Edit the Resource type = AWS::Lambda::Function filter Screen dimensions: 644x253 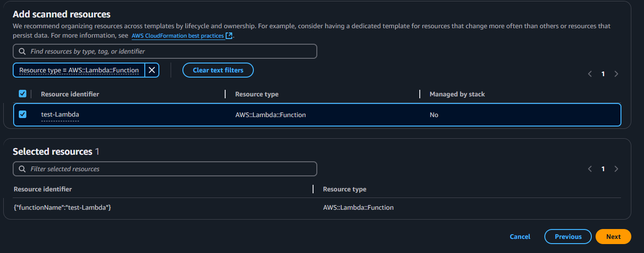(79, 70)
